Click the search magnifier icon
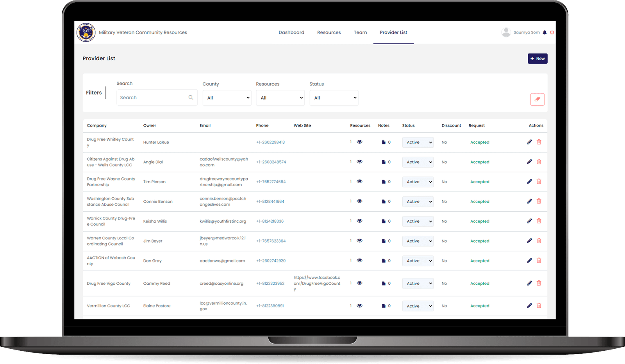 pyautogui.click(x=191, y=98)
